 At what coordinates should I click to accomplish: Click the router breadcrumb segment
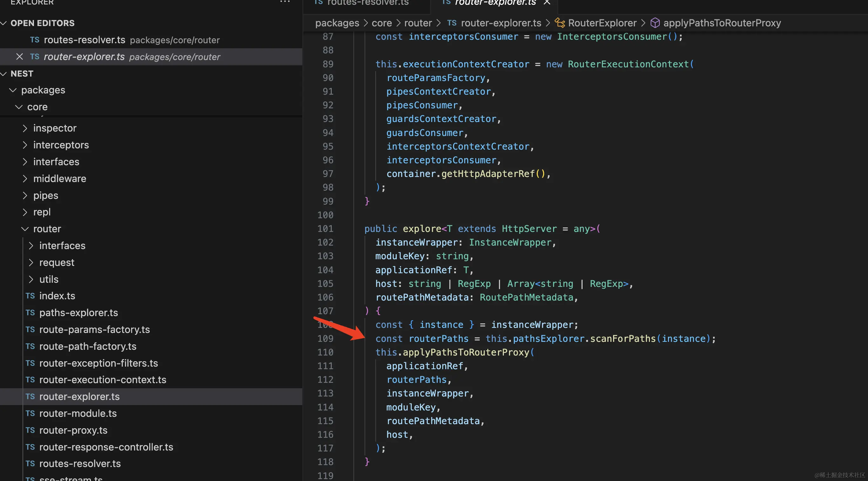tap(418, 23)
